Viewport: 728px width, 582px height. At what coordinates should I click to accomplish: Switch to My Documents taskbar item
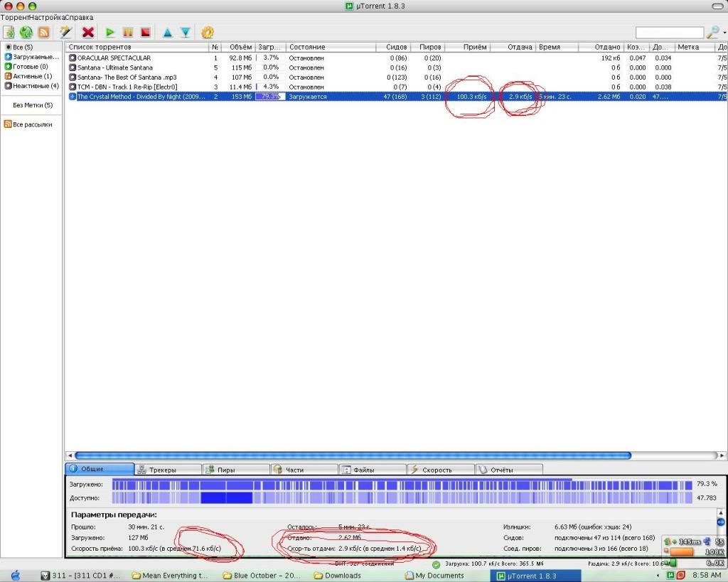click(x=434, y=576)
